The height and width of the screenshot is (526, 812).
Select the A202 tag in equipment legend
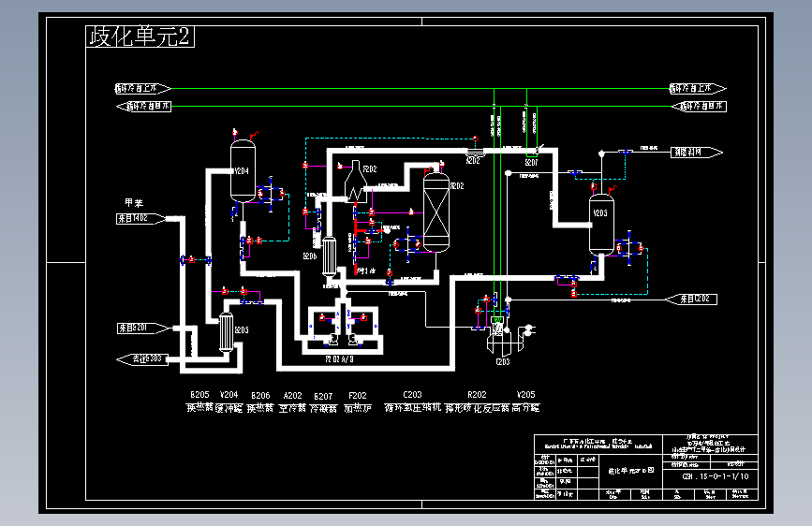pos(292,396)
